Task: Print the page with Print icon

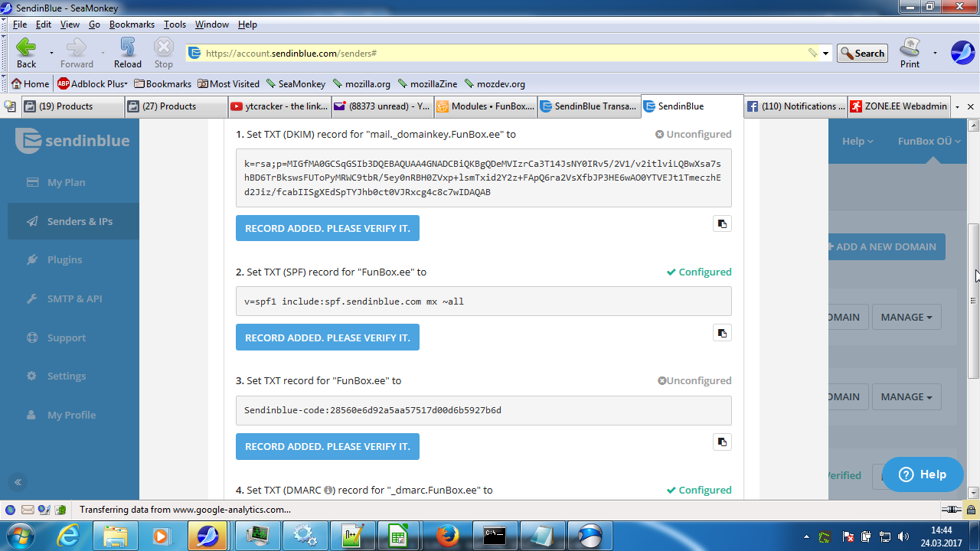Action: (910, 53)
